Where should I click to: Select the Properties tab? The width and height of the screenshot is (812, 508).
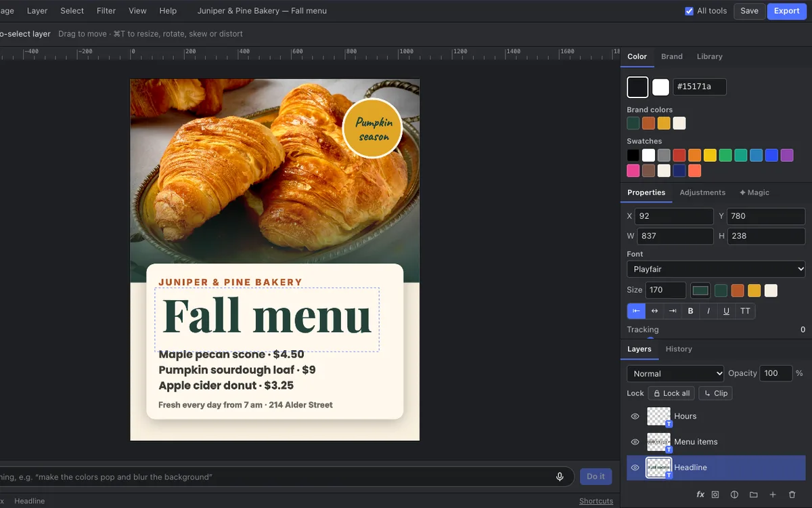646,192
